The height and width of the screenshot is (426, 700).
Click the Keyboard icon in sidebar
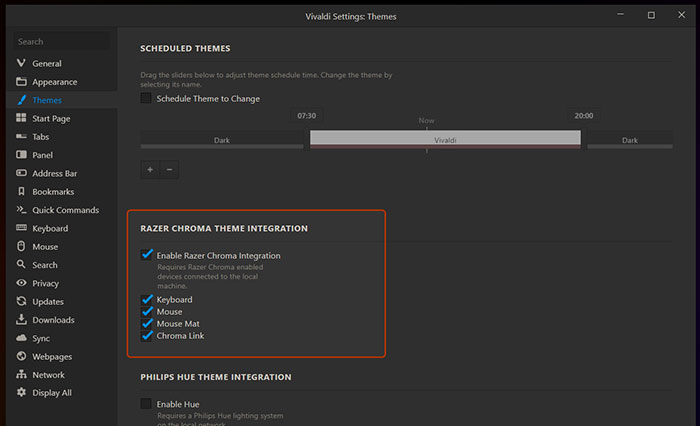[21, 227]
